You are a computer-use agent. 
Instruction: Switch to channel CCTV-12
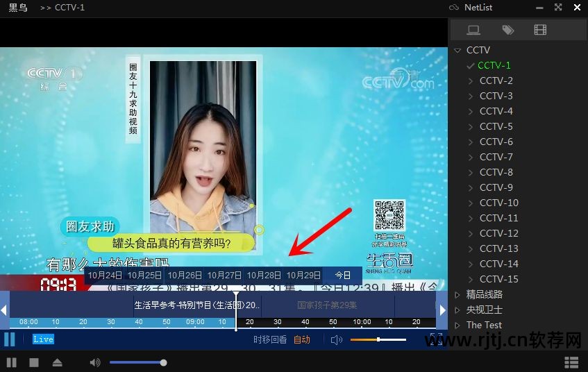coord(498,234)
